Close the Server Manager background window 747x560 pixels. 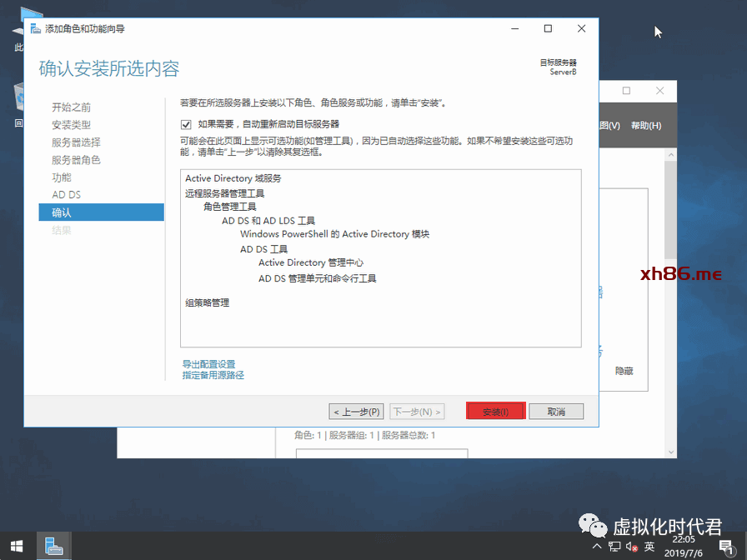click(659, 91)
